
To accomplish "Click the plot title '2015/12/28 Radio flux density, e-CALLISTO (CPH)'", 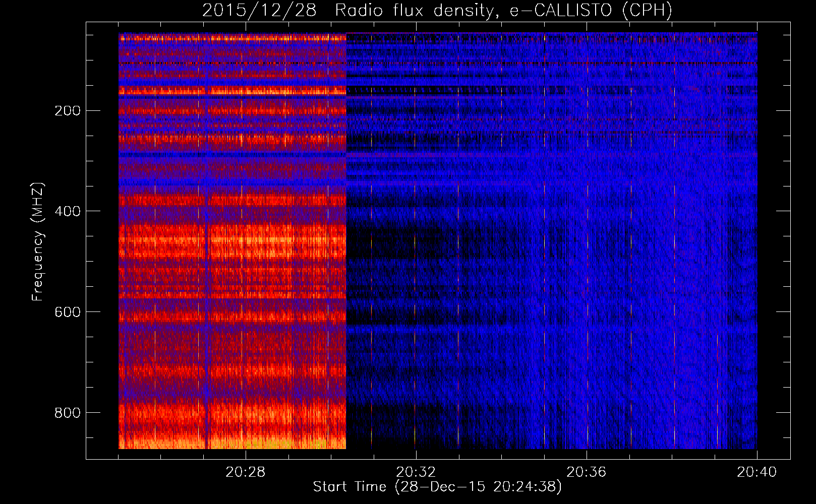I will (437, 10).
